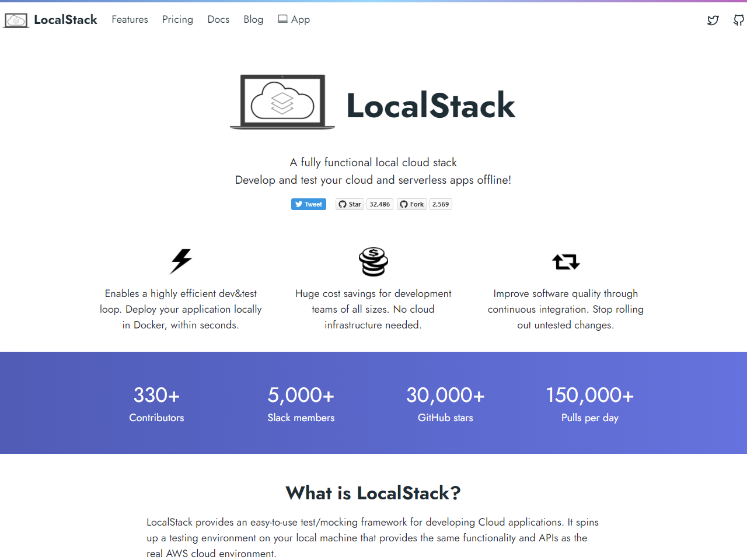The width and height of the screenshot is (747, 560).
Task: Open the Features menu item
Action: (130, 19)
